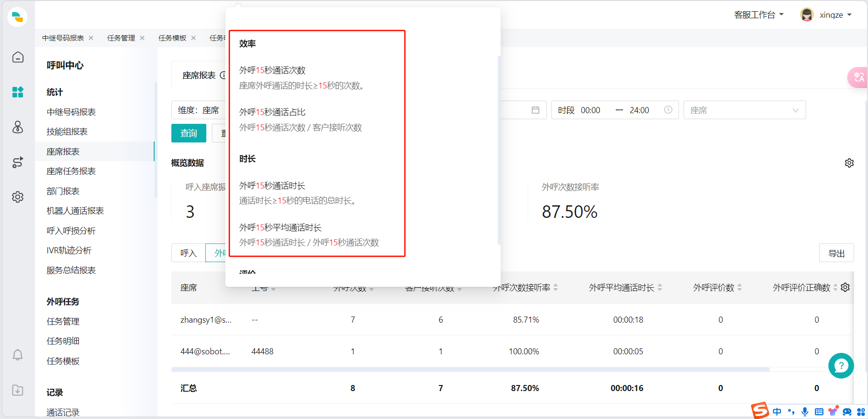
Task: Click the horizontal table scrollbar
Action: (x=470, y=369)
